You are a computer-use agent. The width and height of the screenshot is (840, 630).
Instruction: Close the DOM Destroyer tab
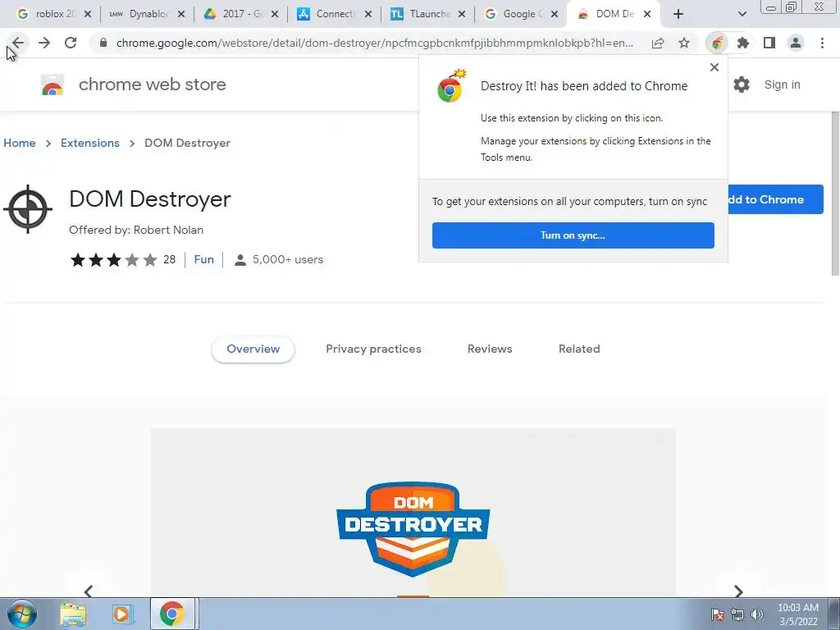pos(647,15)
